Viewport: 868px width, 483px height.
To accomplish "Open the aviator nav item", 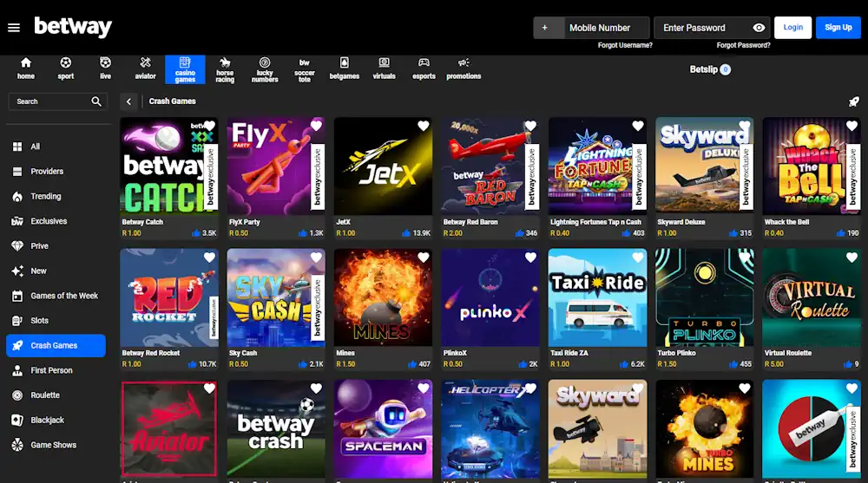I will pyautogui.click(x=145, y=69).
